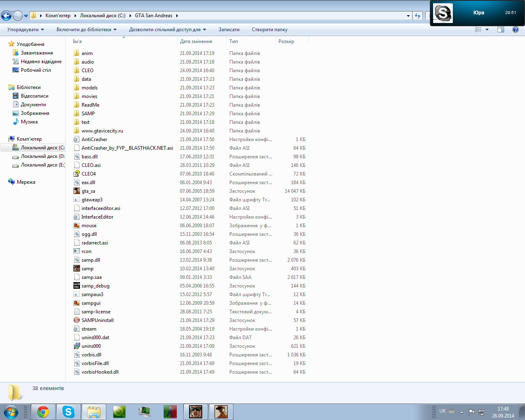Select the samp application icon
Viewport: 525px width, 420px height.
point(77,269)
